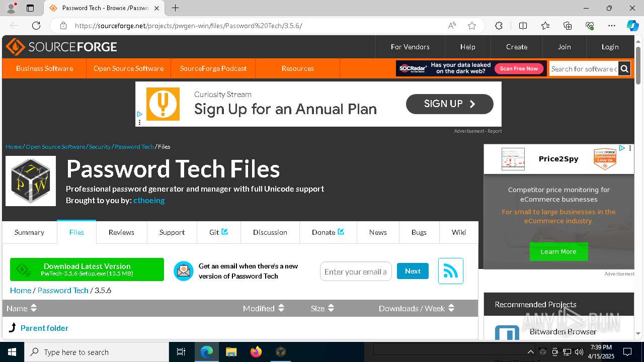Switch to the Reviews tab
The width and height of the screenshot is (644, 362).
(121, 232)
